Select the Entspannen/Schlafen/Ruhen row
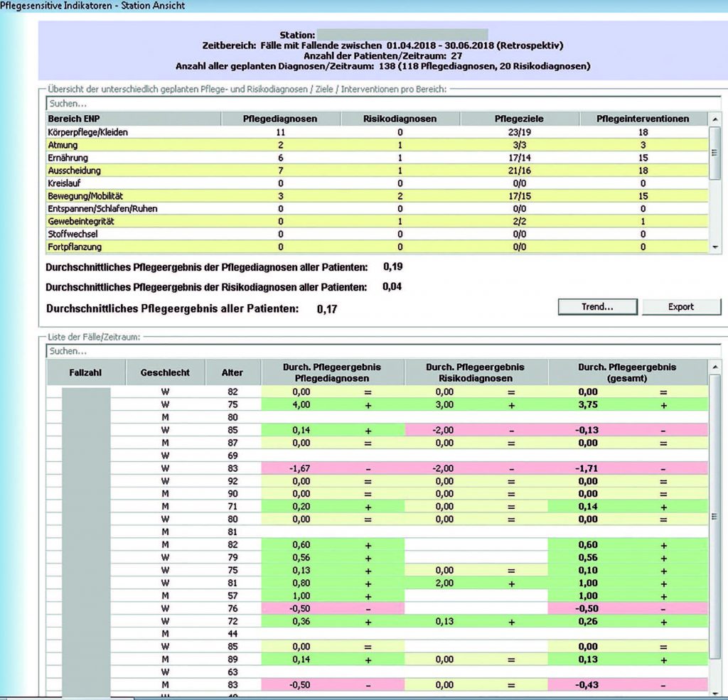728x700 pixels. click(x=377, y=209)
